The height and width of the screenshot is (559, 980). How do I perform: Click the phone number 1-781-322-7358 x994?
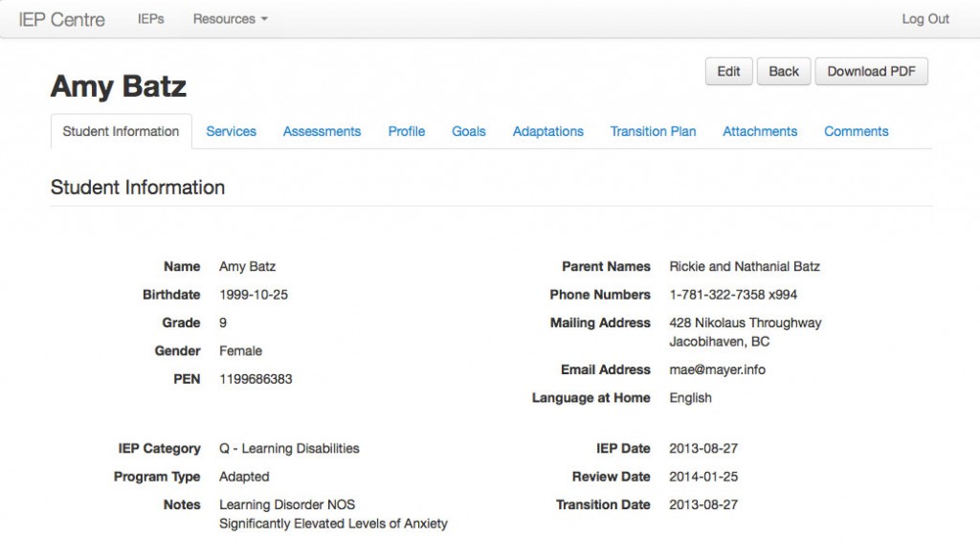coord(733,295)
